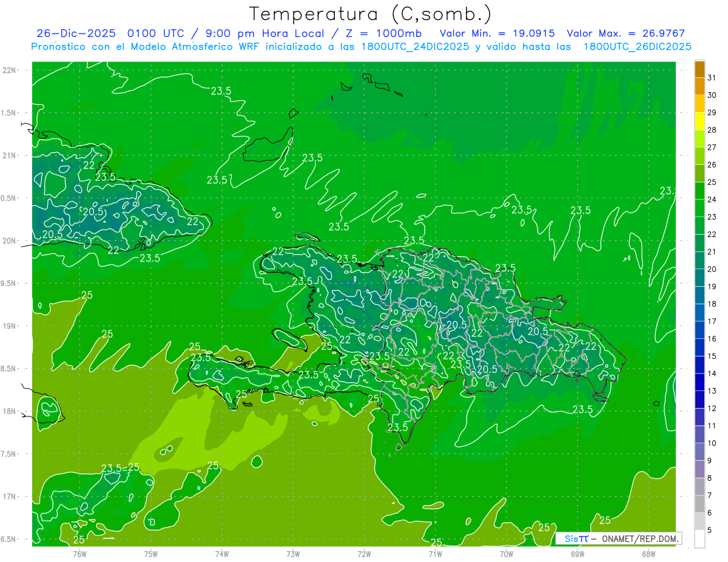Click the title "Temperatura (C,somb.)"
The height and width of the screenshot is (562, 728).
click(x=370, y=14)
